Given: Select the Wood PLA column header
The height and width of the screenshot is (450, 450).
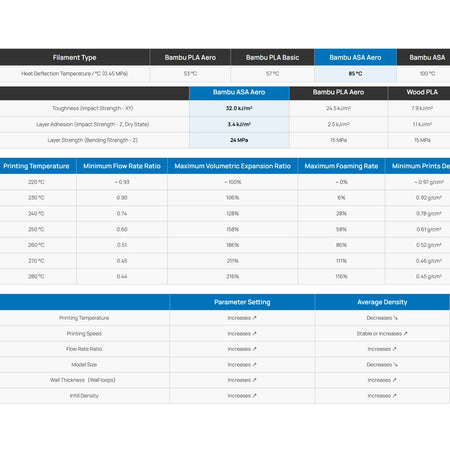Looking at the screenshot, I should [422, 92].
